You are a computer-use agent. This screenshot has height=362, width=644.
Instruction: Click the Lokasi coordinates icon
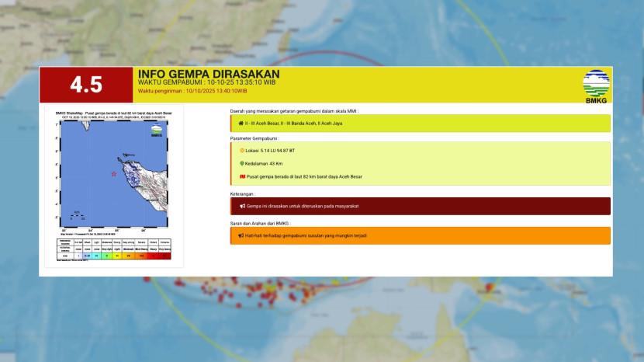coord(241,150)
